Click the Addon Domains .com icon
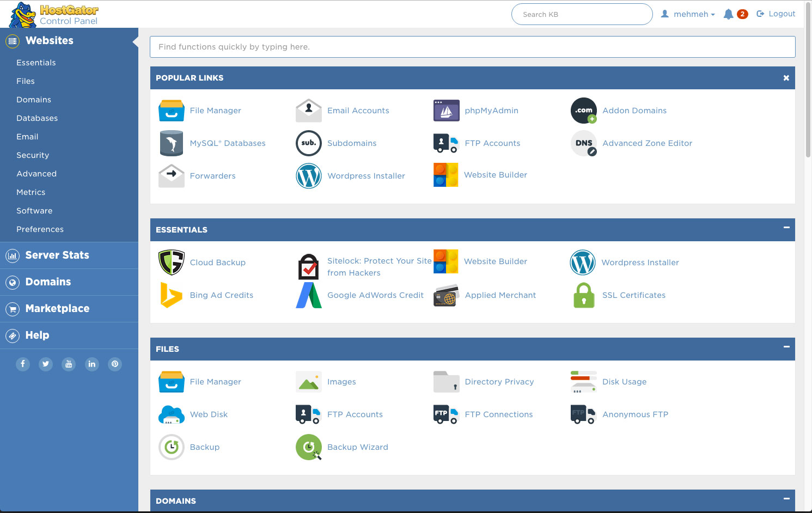Image resolution: width=812 pixels, height=513 pixels. pos(584,111)
